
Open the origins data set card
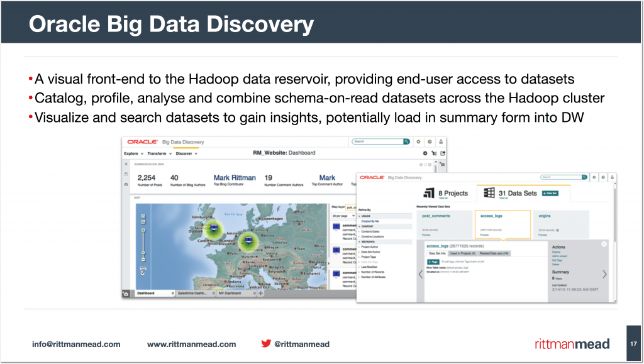(562, 224)
